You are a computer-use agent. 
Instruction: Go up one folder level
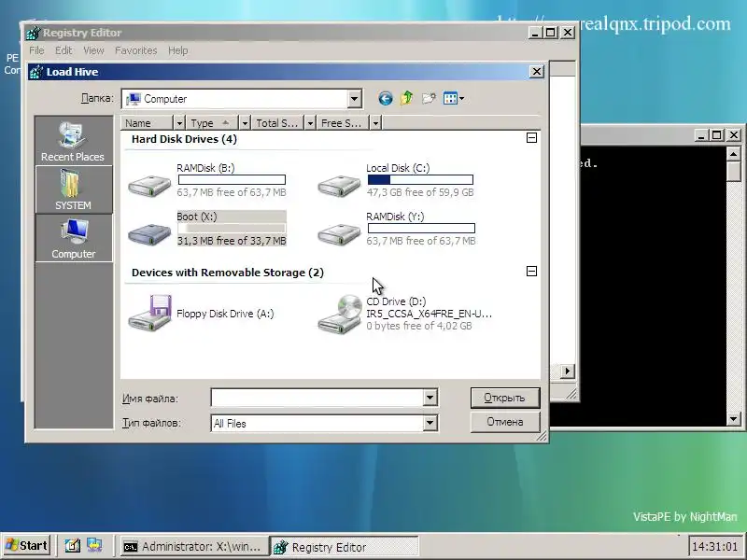[x=407, y=99]
